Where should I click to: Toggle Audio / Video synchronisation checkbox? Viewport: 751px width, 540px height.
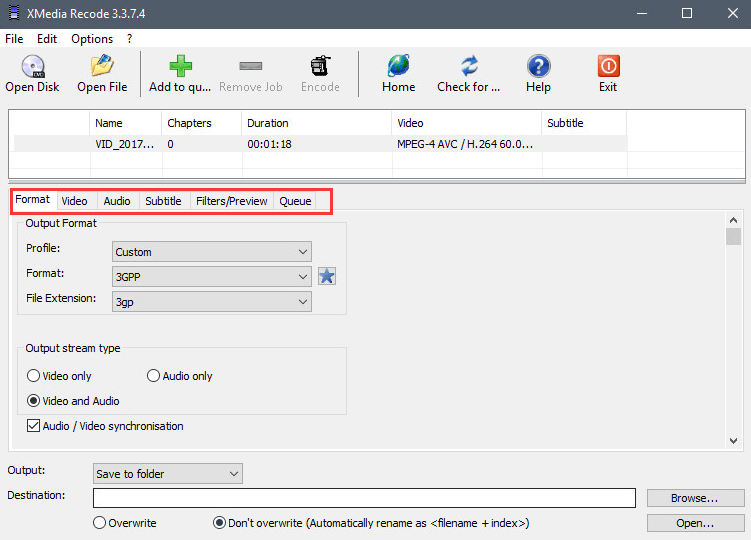[x=33, y=425]
